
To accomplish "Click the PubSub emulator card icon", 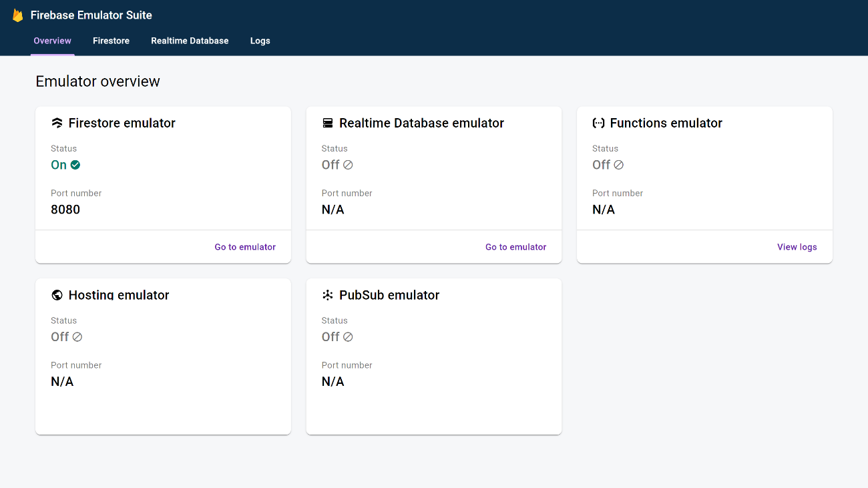I will click(328, 295).
